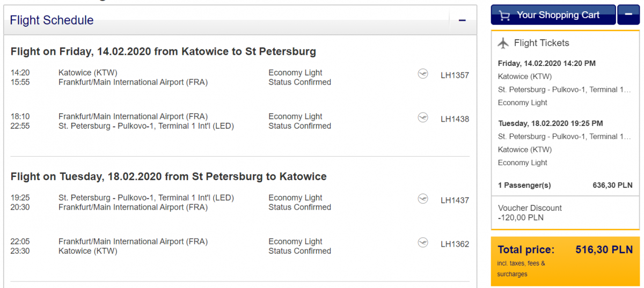Click the airplane icon next to Flight Tickets
Screen dimensions: 644x288
point(503,43)
